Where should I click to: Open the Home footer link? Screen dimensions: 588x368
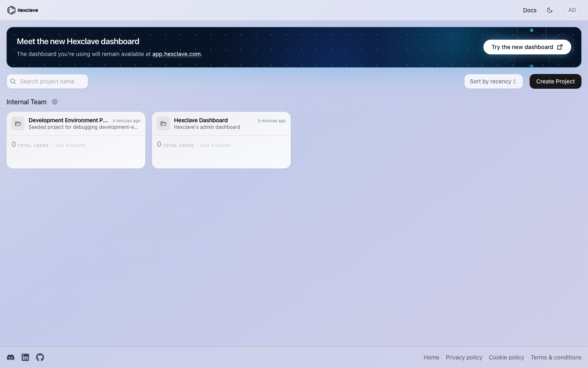coord(431,357)
